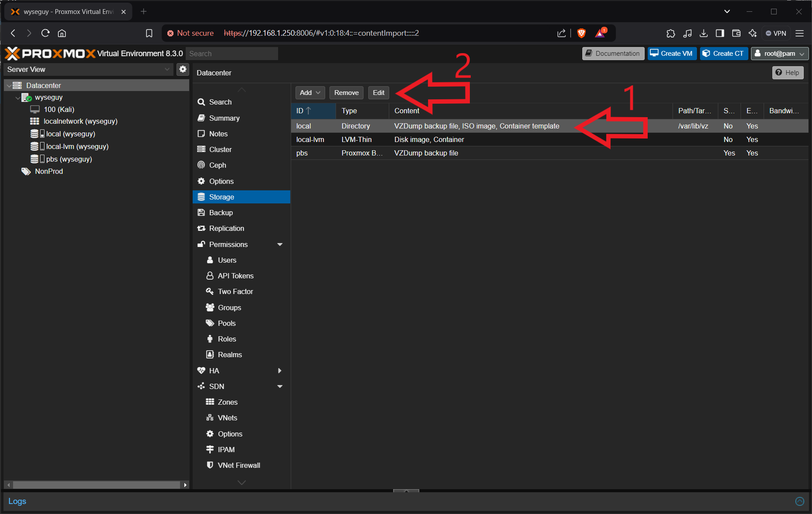Go back with browser back arrow
This screenshot has width=812, height=514.
click(13, 33)
